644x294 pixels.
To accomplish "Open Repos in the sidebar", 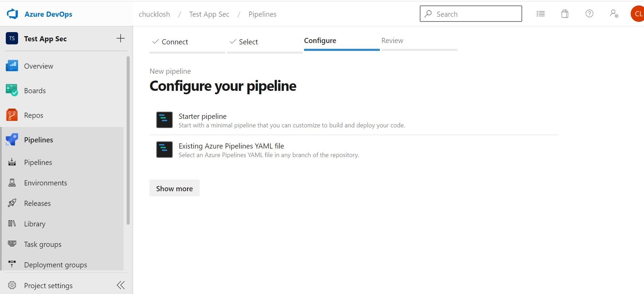I will [34, 115].
